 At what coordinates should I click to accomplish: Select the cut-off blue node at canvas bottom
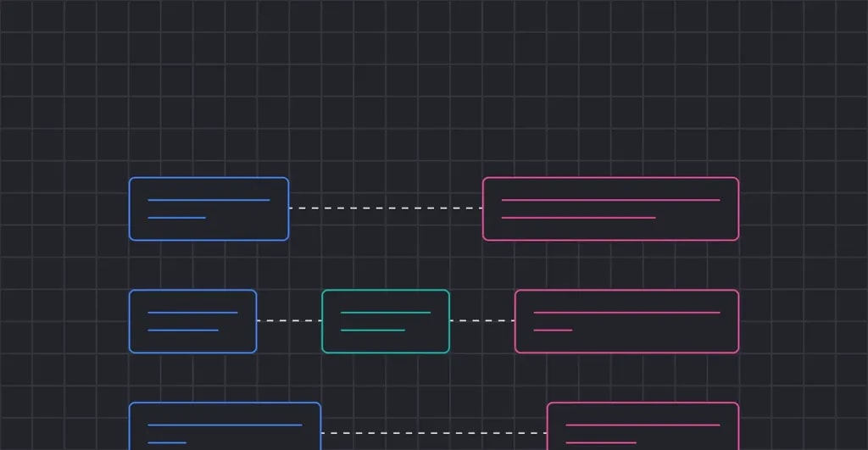click(x=225, y=426)
